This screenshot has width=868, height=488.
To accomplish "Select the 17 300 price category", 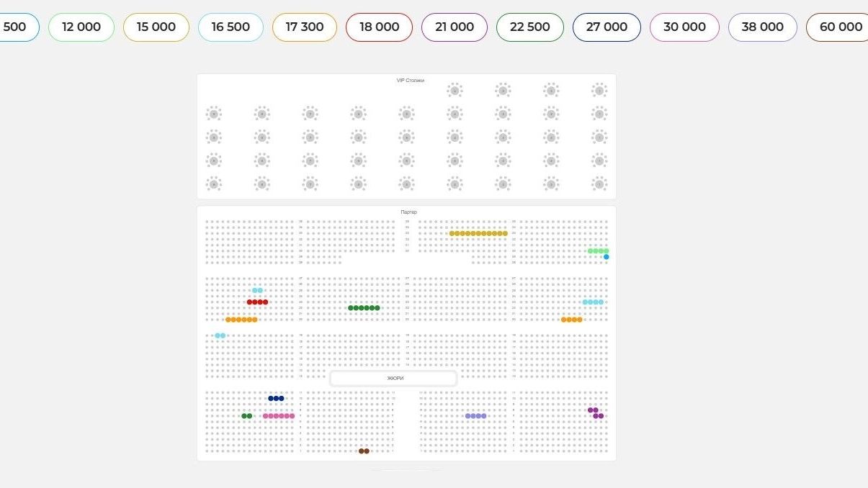I will (305, 27).
